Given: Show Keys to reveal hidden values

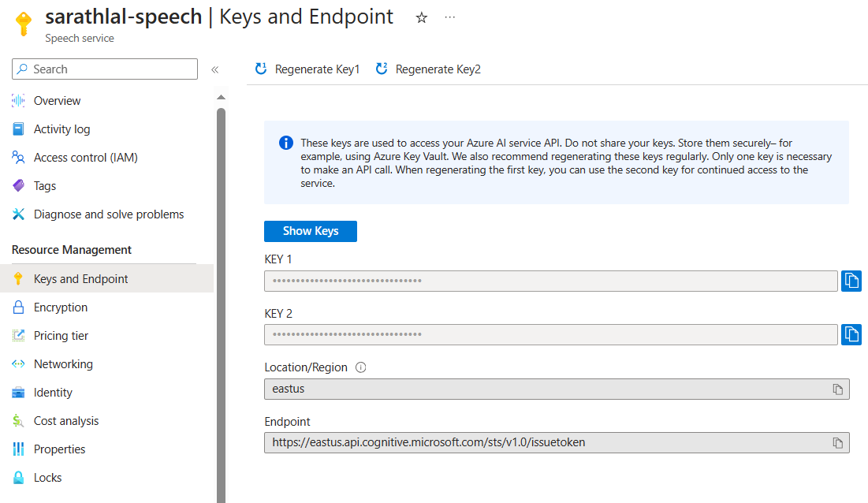Looking at the screenshot, I should (x=310, y=231).
